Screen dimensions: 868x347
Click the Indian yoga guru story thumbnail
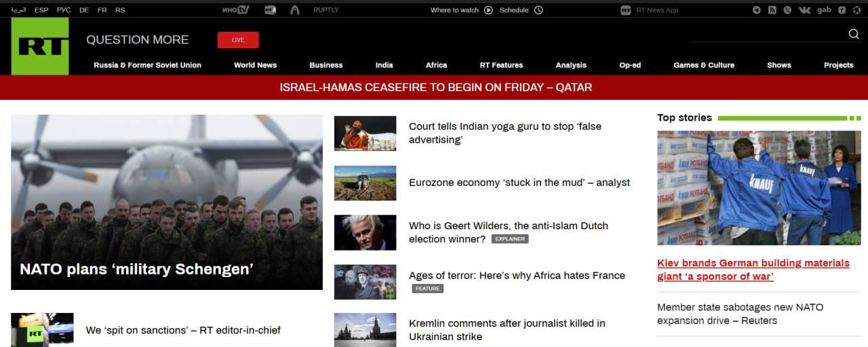[x=365, y=133]
